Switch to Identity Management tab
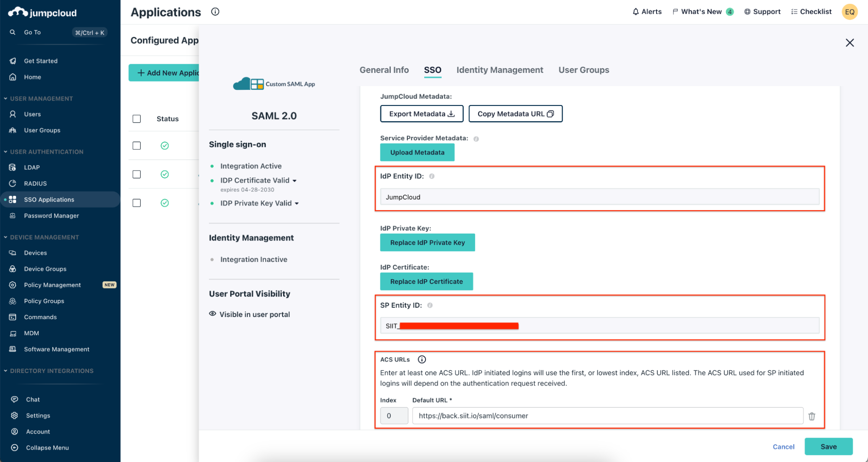Image resolution: width=868 pixels, height=462 pixels. [x=499, y=70]
